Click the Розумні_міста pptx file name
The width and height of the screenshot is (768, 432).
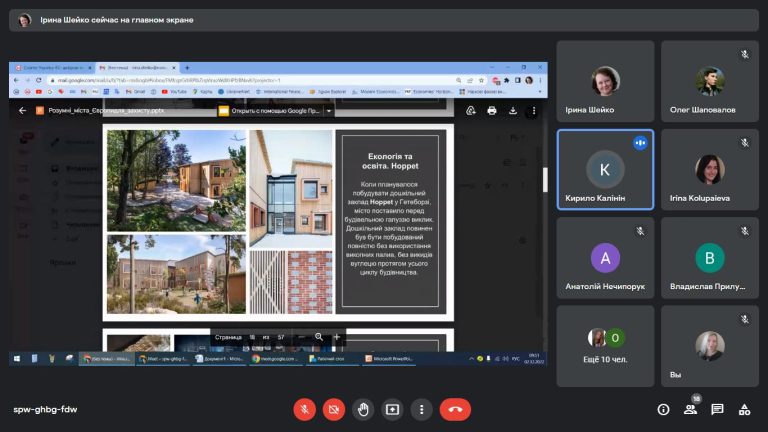106,111
